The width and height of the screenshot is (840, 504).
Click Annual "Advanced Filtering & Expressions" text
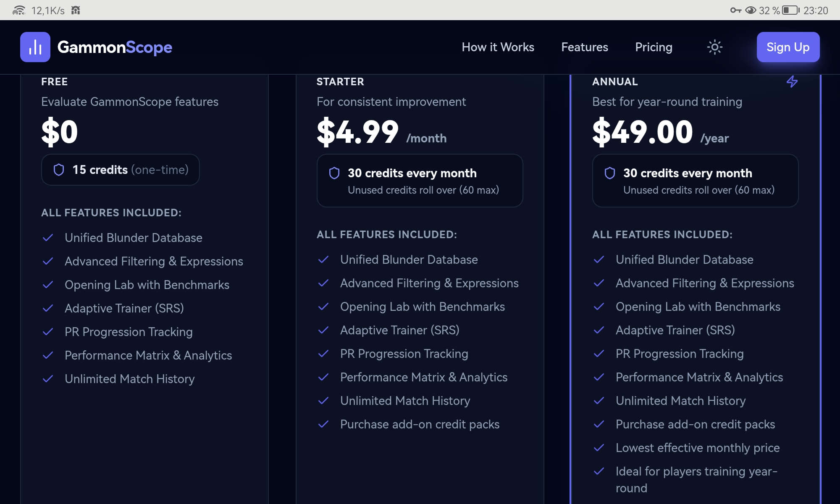[705, 283]
